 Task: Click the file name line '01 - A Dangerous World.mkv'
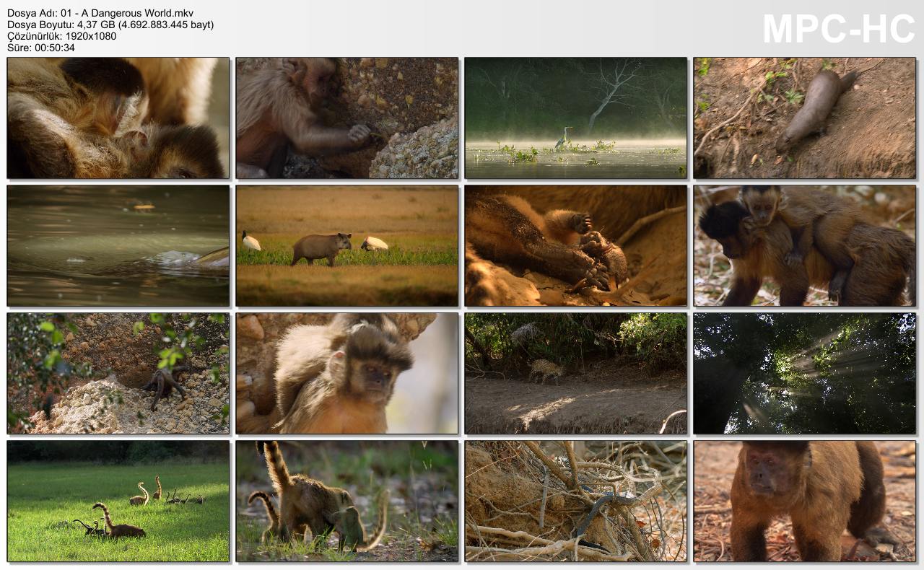[100, 13]
